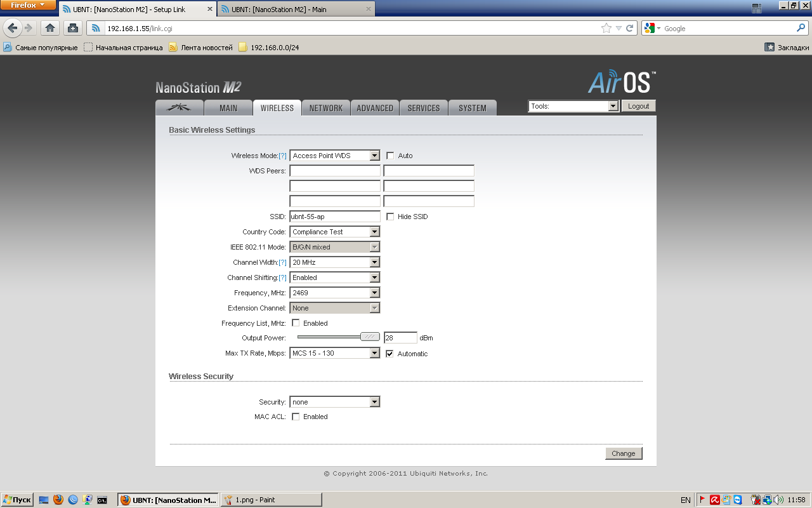The image size is (812, 508).
Task: Click the search magnifier in the Google box
Action: (801, 28)
